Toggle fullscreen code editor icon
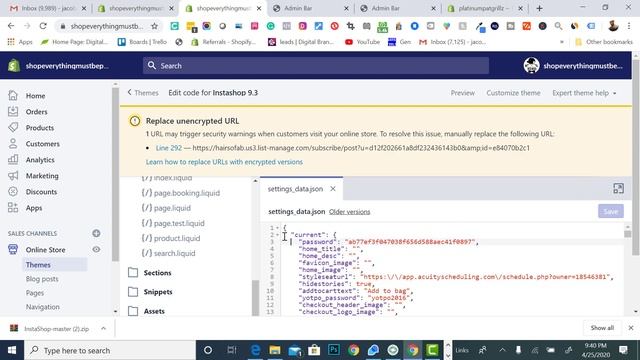This screenshot has height=360, width=640. click(x=618, y=188)
